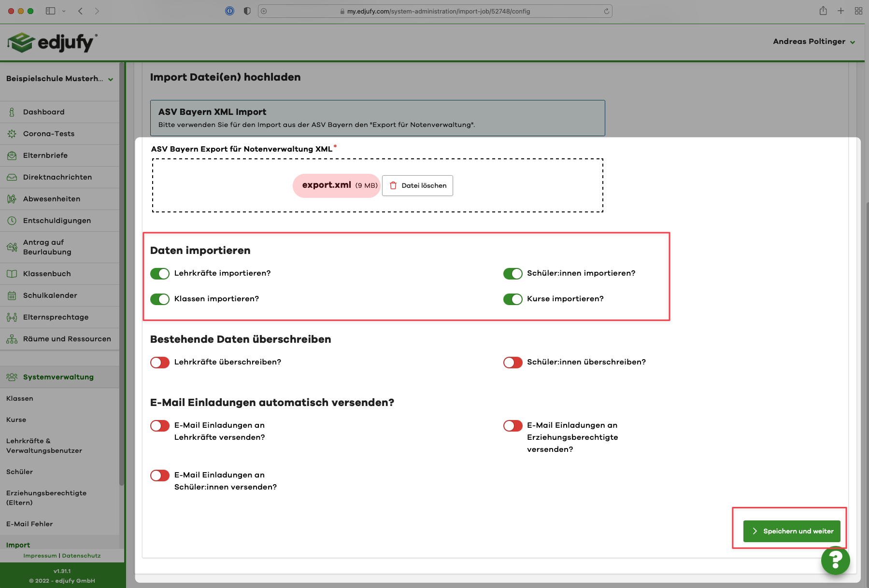Reload the page with the refresh icon
The width and height of the screenshot is (869, 588).
coord(606,11)
